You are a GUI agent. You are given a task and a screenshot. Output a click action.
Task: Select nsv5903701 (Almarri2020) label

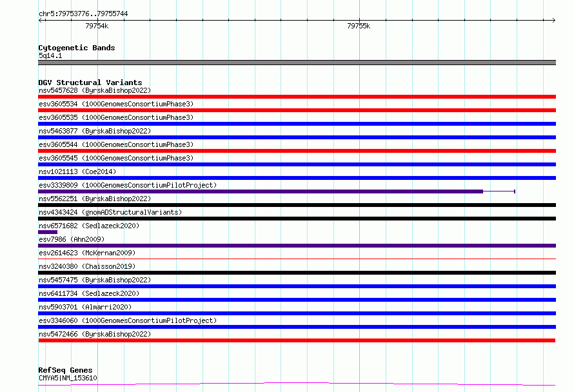[x=85, y=307]
